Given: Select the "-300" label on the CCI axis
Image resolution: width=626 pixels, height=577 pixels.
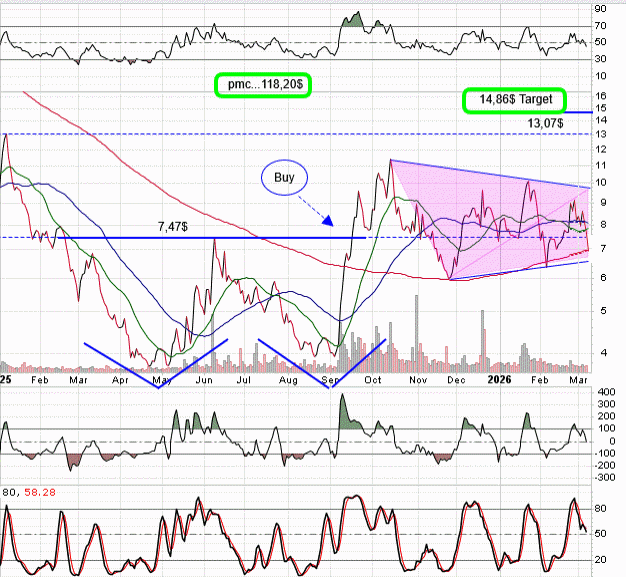Looking at the screenshot, I should click(x=604, y=478).
